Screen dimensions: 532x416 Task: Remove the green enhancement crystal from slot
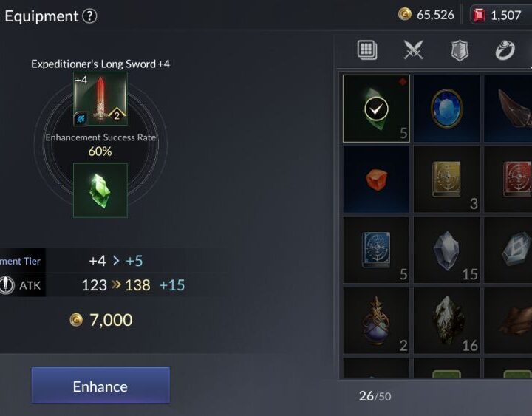click(x=100, y=191)
